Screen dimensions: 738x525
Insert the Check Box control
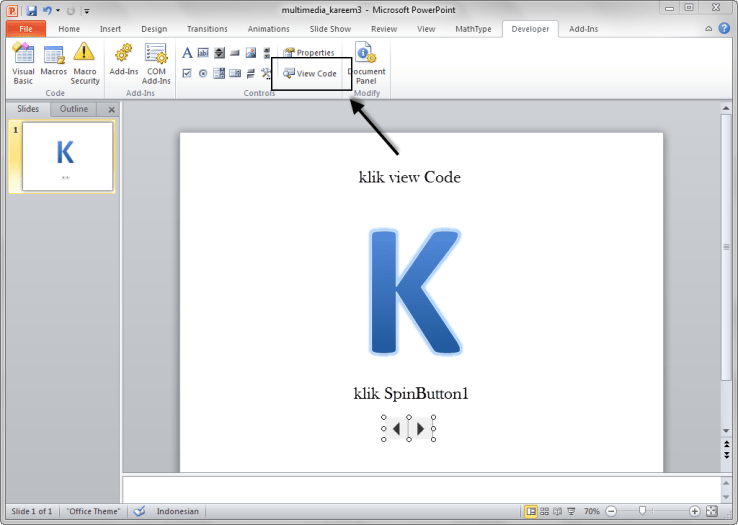(x=187, y=73)
